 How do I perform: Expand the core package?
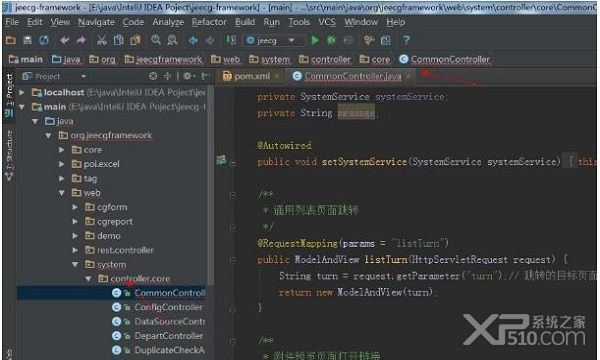pyautogui.click(x=62, y=150)
